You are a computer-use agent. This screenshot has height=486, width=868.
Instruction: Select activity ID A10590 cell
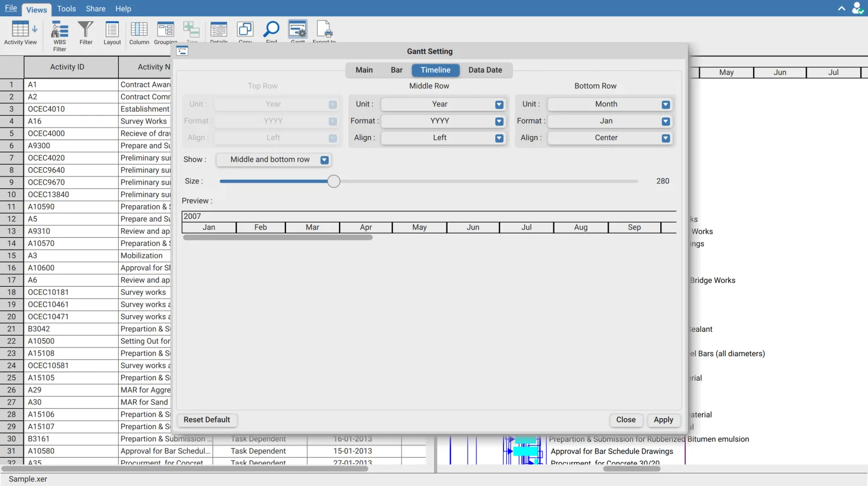[x=71, y=207]
